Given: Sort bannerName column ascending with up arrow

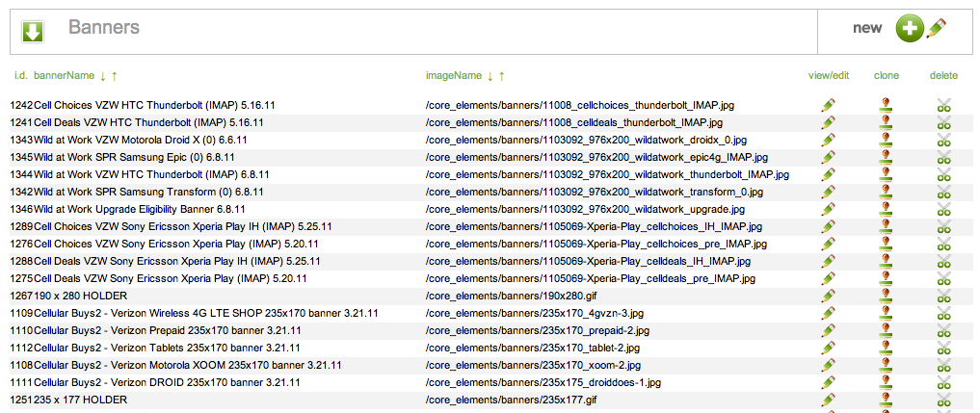Looking at the screenshot, I should (115, 75).
